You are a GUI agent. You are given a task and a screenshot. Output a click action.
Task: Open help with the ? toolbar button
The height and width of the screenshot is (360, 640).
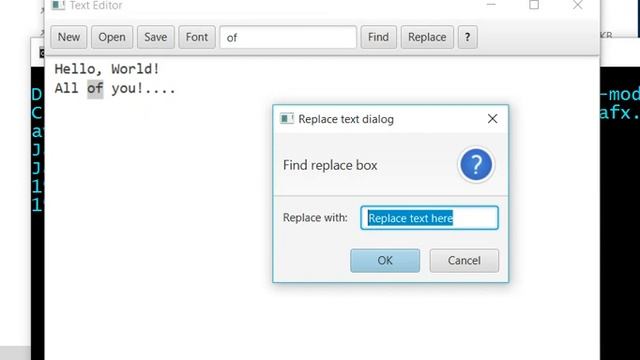pos(467,37)
